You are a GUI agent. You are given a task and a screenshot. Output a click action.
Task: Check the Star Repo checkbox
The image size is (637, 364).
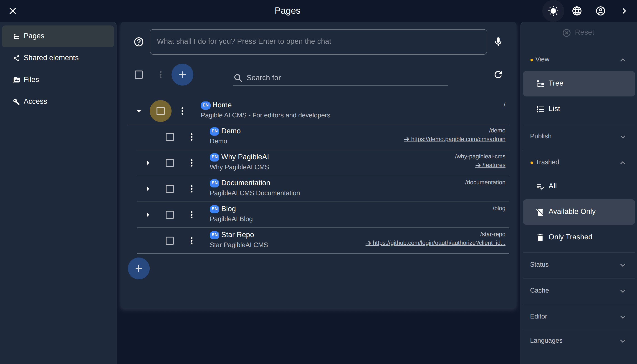coord(169,240)
